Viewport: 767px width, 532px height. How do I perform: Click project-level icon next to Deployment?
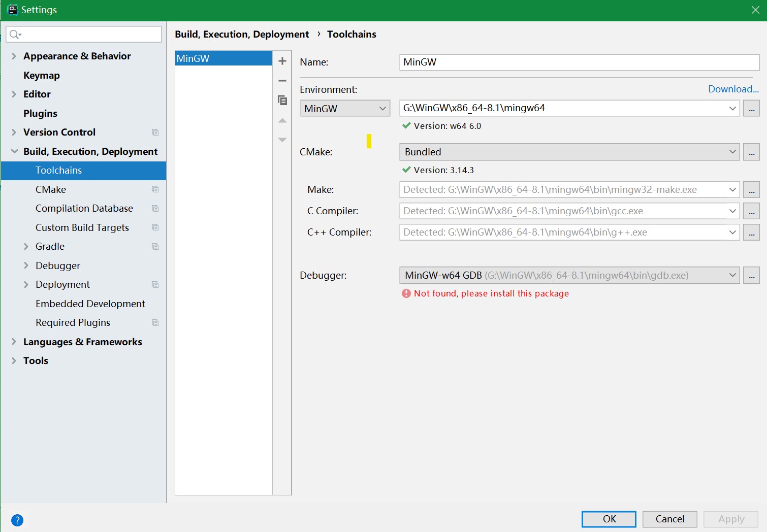pos(155,285)
